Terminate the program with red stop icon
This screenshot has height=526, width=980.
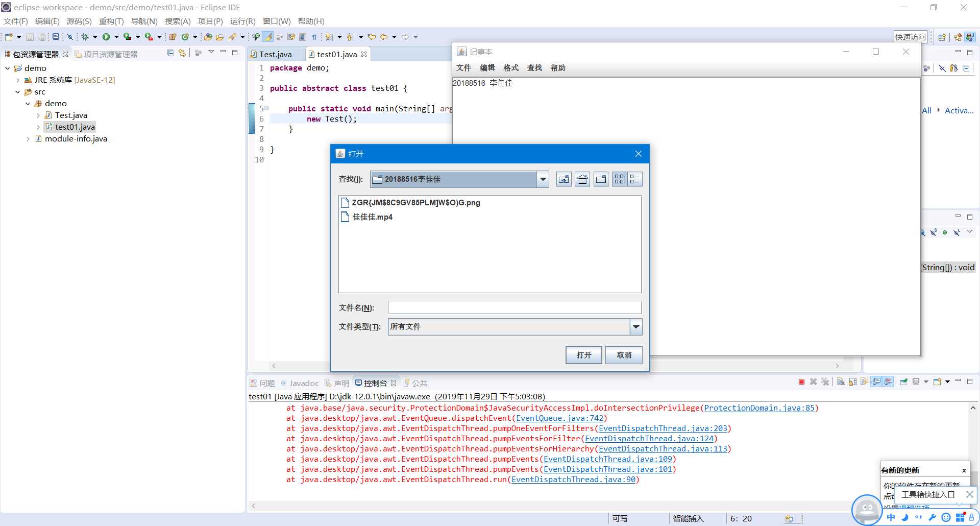(x=801, y=381)
